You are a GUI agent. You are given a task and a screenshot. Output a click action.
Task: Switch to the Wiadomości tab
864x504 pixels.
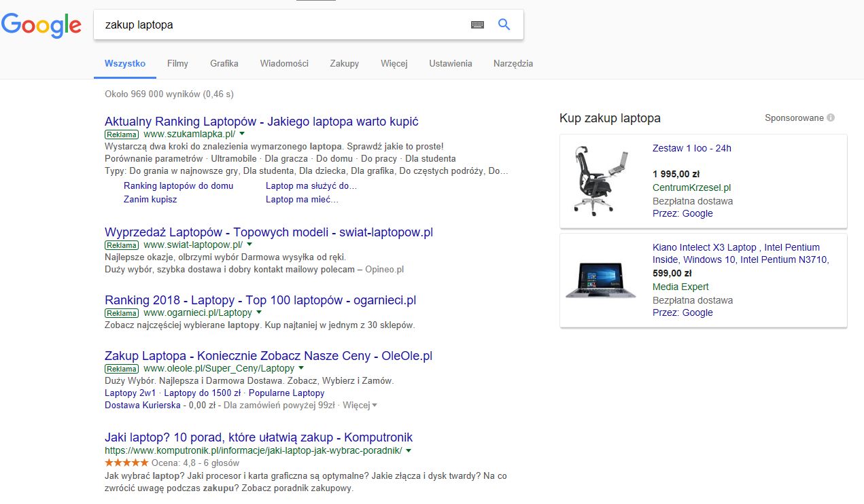click(284, 63)
